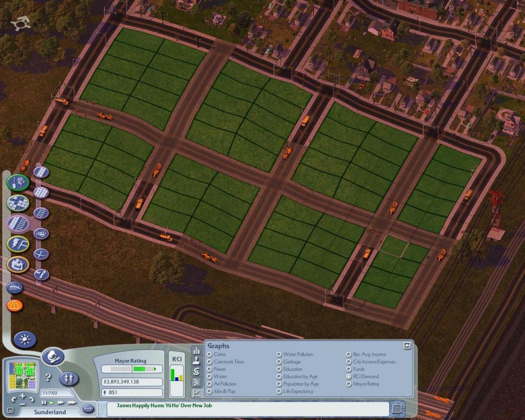This screenshot has width=525, height=420.
Task: Click the Sunderland city name label
Action: coord(50,412)
